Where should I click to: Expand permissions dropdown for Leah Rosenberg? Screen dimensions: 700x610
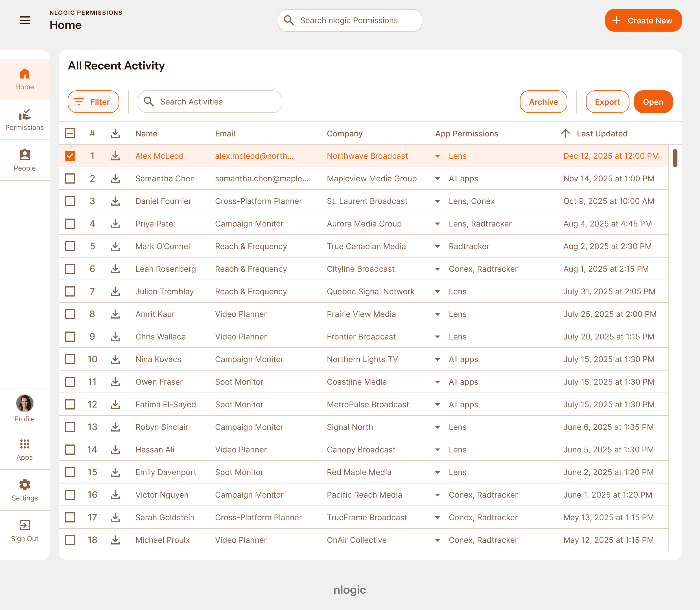point(438,269)
